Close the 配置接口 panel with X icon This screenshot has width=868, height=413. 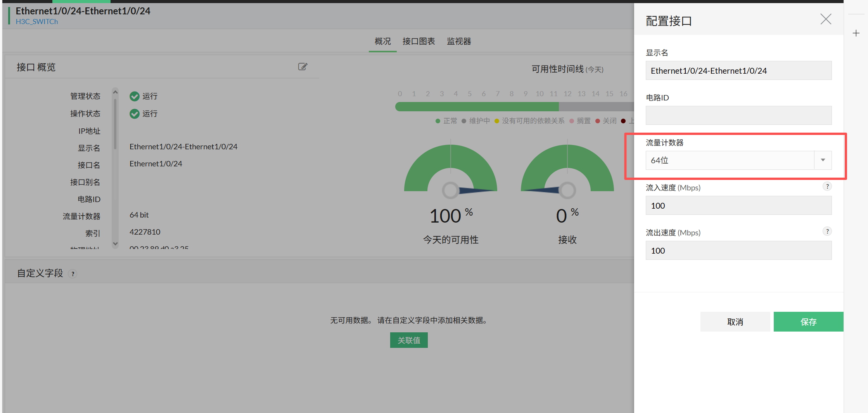pyautogui.click(x=826, y=19)
